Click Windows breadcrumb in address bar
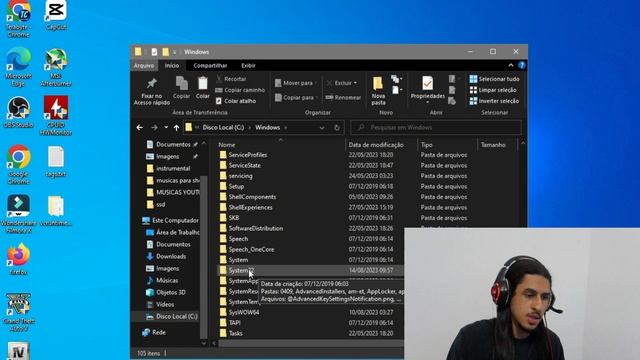This screenshot has height=360, width=640. tap(267, 127)
